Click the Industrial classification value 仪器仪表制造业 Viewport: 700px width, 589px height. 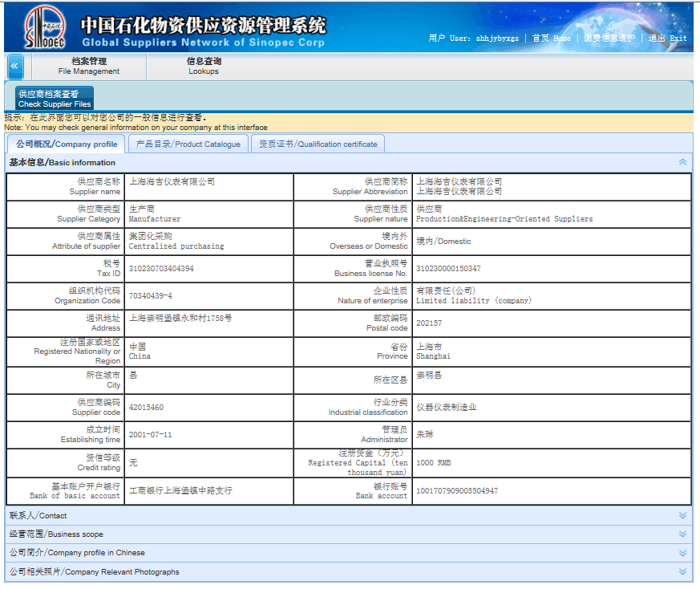point(447,407)
